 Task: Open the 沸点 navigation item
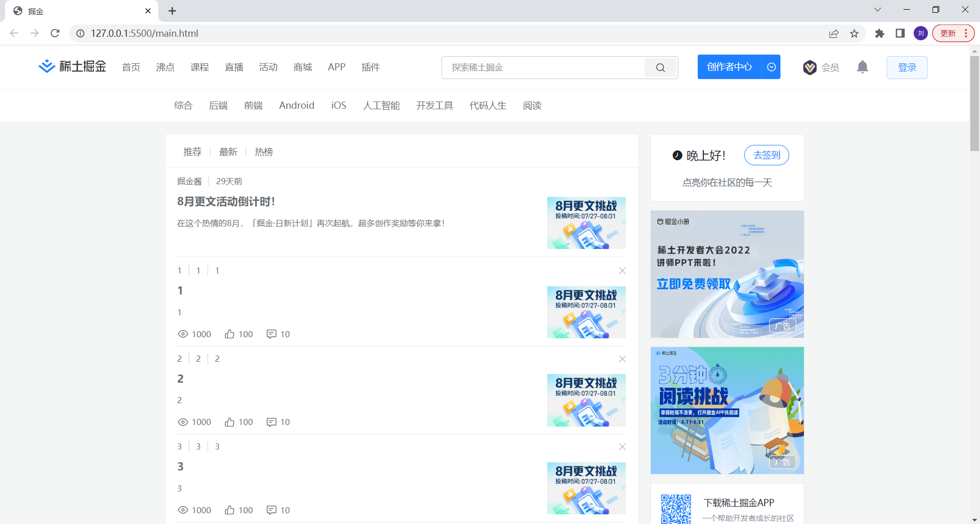[x=165, y=67]
